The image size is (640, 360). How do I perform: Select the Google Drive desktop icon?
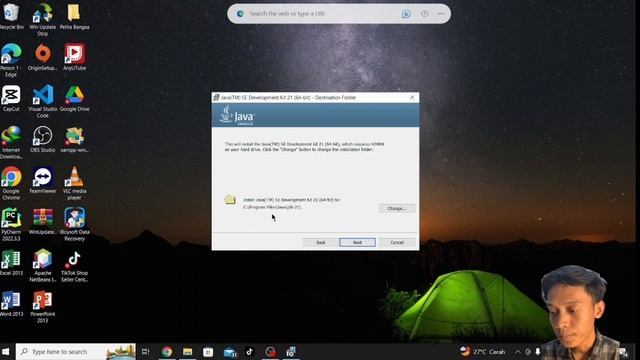pos(74,99)
